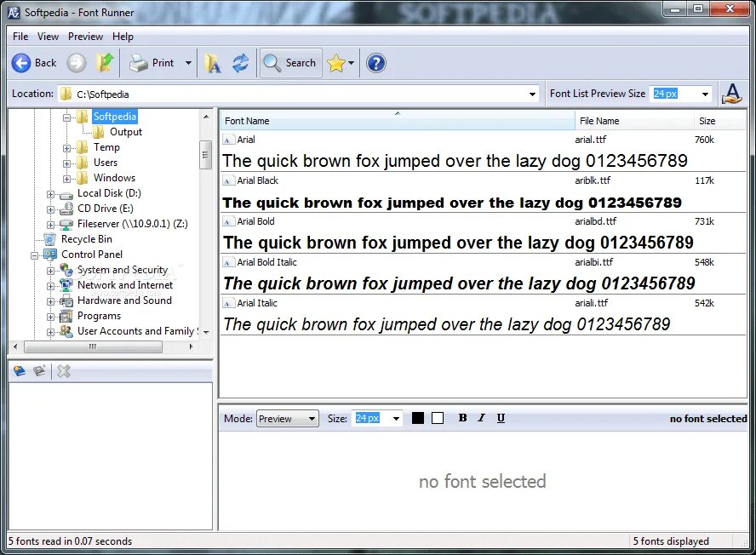Toggle Underline in preview pane
This screenshot has height=555, width=756.
pyautogui.click(x=501, y=418)
